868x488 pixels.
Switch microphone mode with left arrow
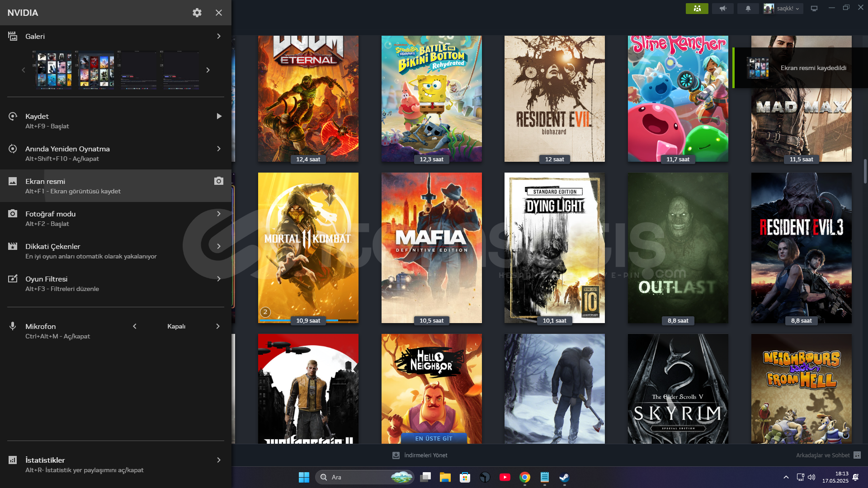pos(135,326)
